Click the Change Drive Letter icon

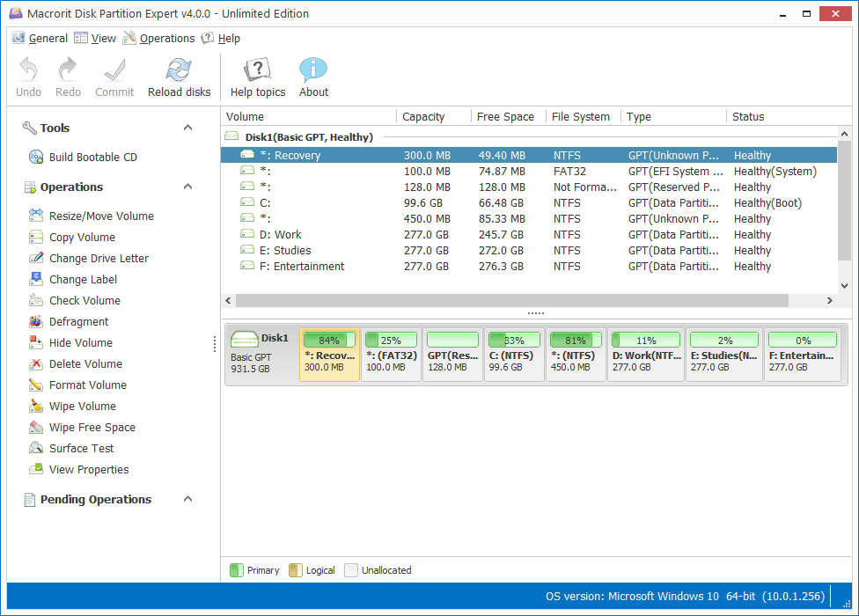[x=36, y=258]
